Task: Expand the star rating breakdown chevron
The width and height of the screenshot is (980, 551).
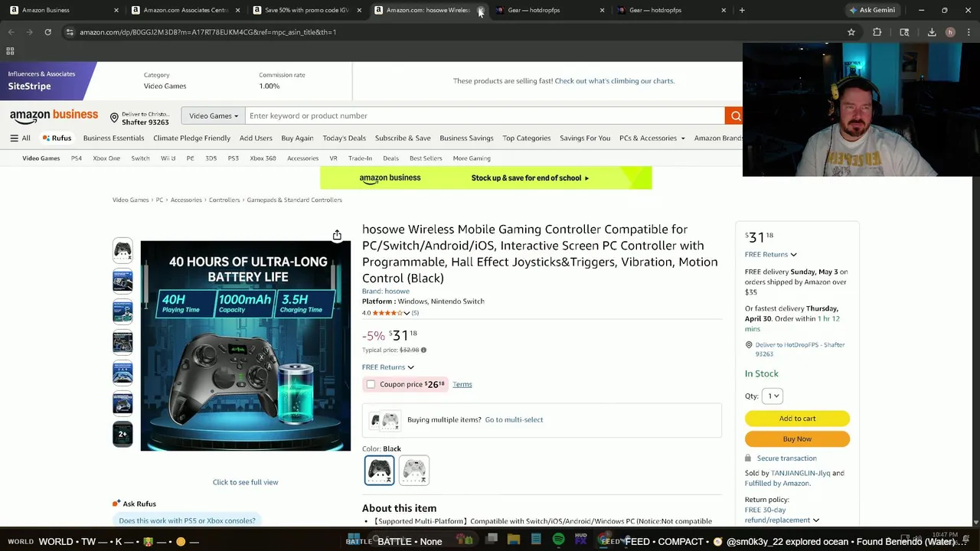Action: coord(407,313)
